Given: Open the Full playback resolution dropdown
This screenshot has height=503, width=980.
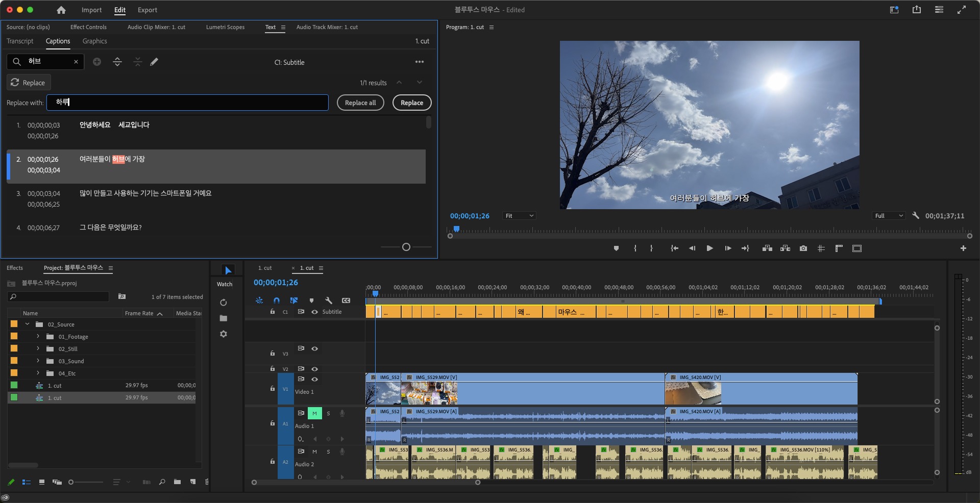Looking at the screenshot, I should point(889,216).
